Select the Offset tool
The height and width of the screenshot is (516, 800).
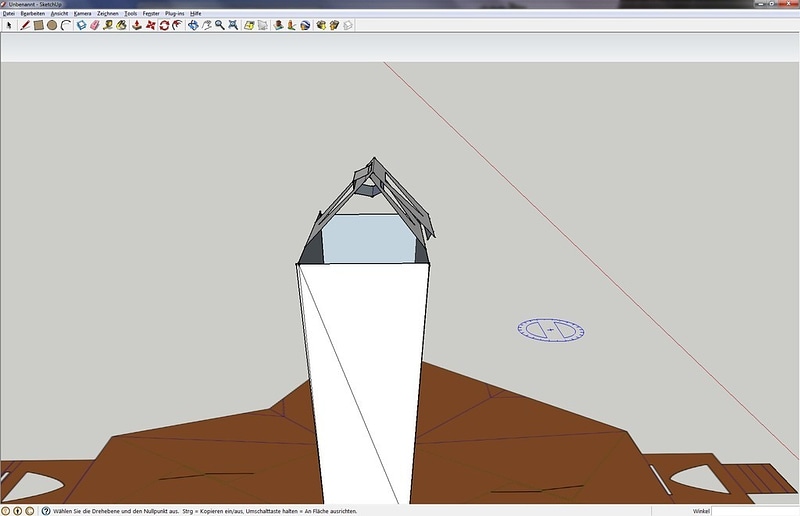pyautogui.click(x=177, y=25)
